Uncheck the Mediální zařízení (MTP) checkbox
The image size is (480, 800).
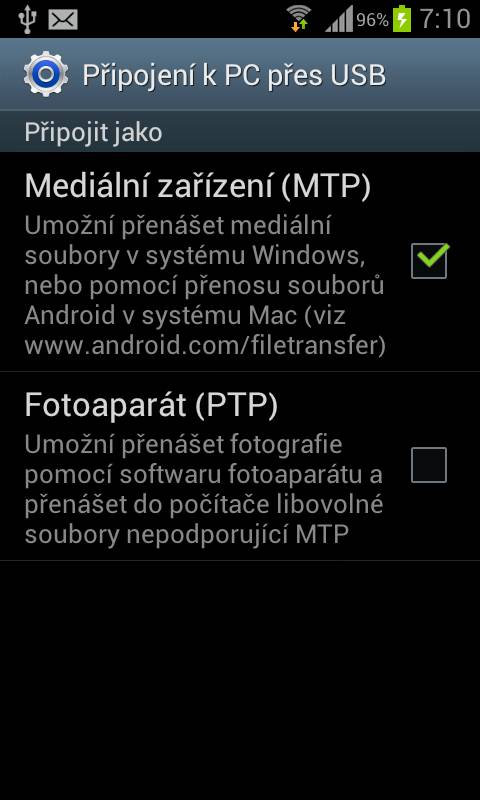tap(429, 261)
